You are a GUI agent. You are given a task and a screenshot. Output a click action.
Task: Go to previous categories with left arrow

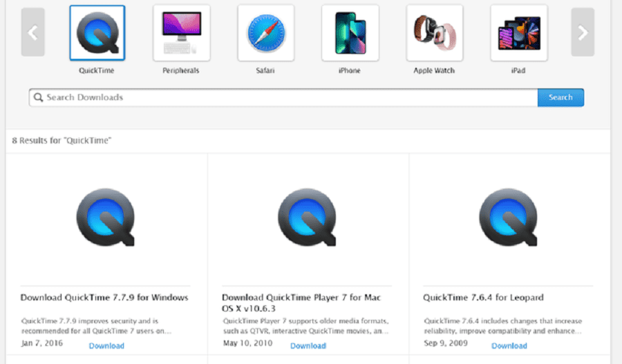coord(33,32)
